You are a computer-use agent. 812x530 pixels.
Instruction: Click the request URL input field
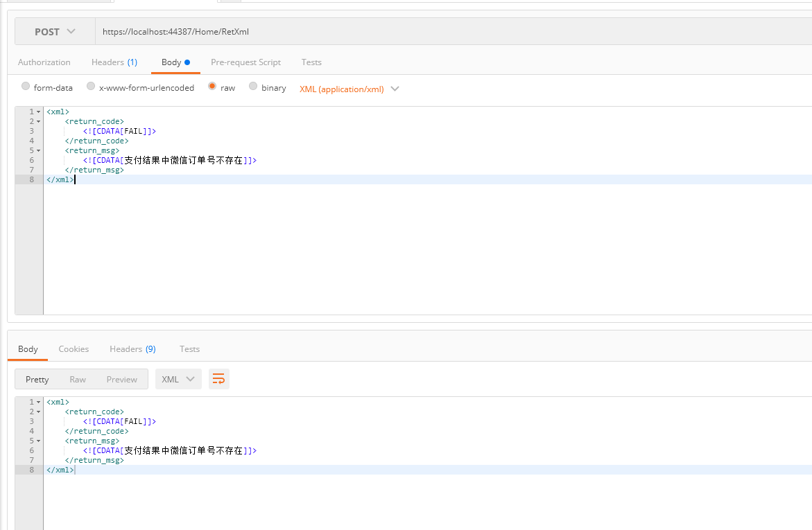(451, 32)
